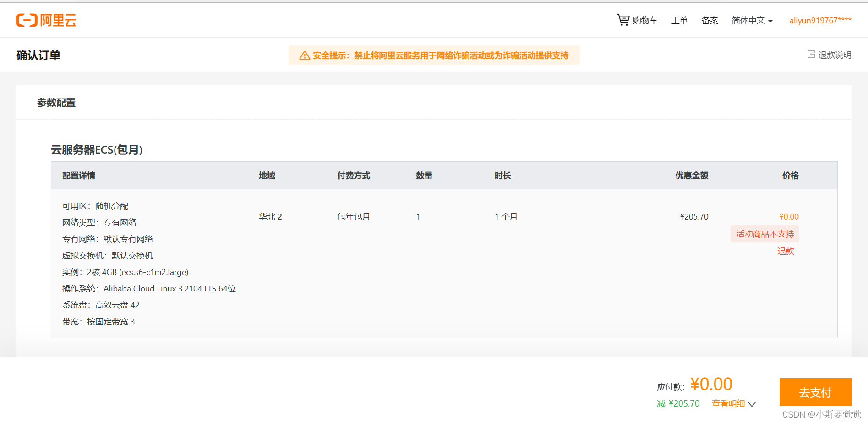Open account aliyun919767**** menu
The width and height of the screenshot is (868, 423).
tap(820, 20)
